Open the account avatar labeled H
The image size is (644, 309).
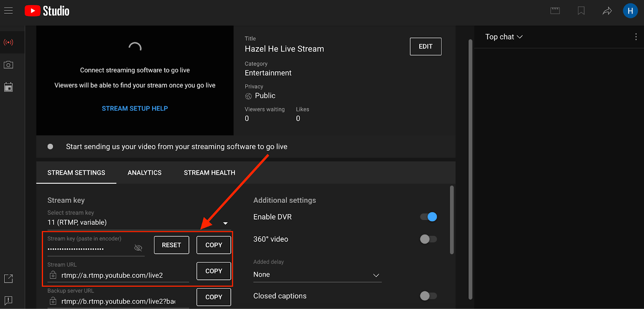pos(630,11)
